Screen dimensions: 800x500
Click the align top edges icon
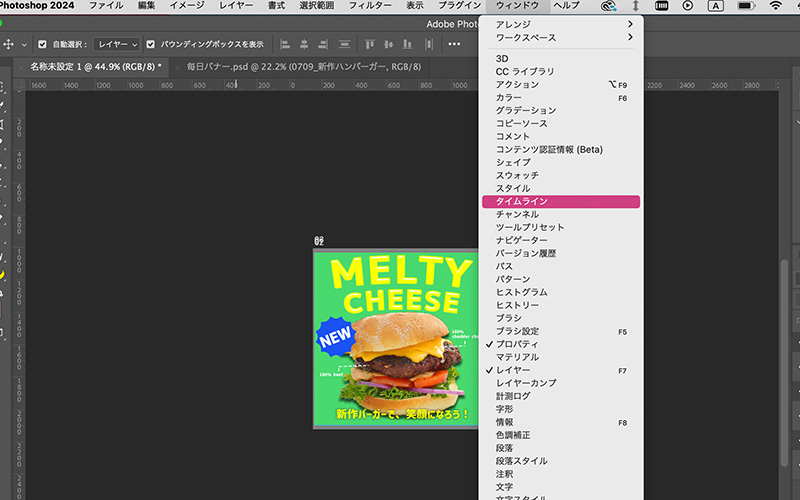pyautogui.click(x=369, y=44)
